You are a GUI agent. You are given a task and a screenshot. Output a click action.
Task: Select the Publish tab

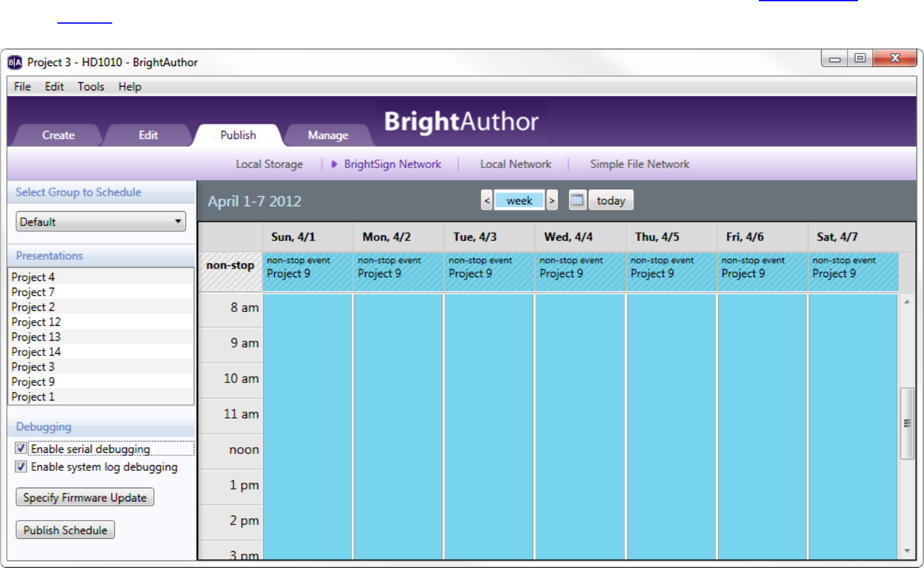(238, 135)
